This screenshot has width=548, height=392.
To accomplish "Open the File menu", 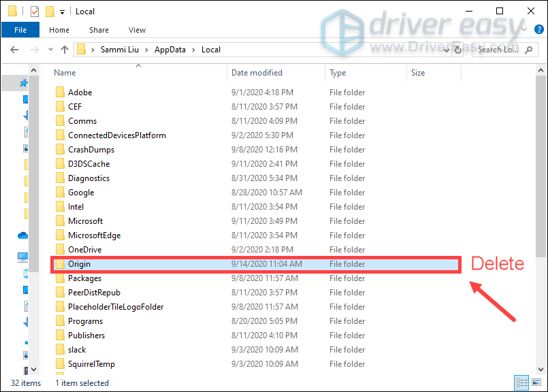I will pyautogui.click(x=20, y=30).
